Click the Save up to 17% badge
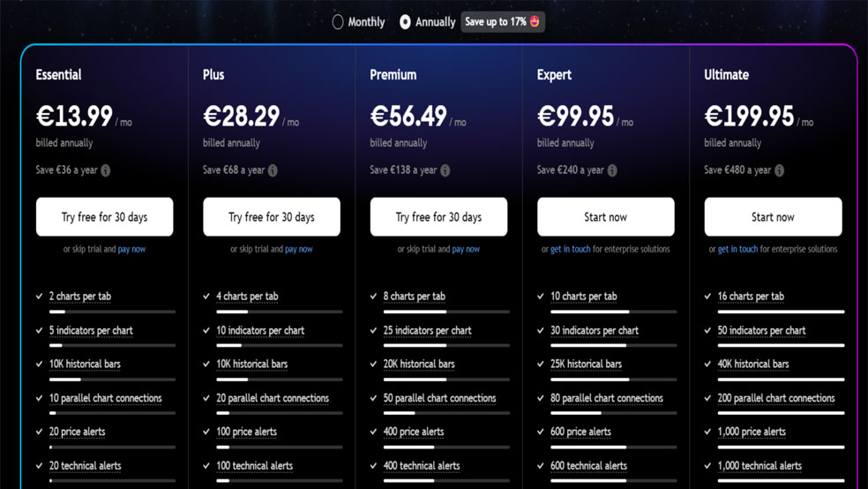This screenshot has width=868, height=489. pyautogui.click(x=503, y=22)
